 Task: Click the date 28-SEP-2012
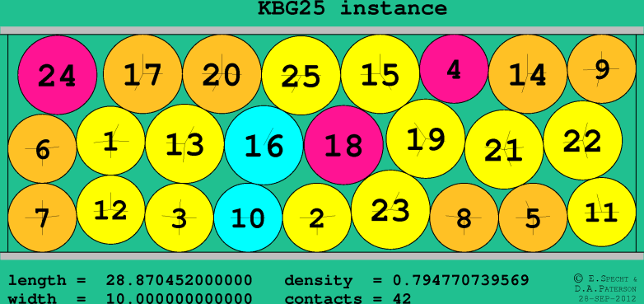click(608, 299)
